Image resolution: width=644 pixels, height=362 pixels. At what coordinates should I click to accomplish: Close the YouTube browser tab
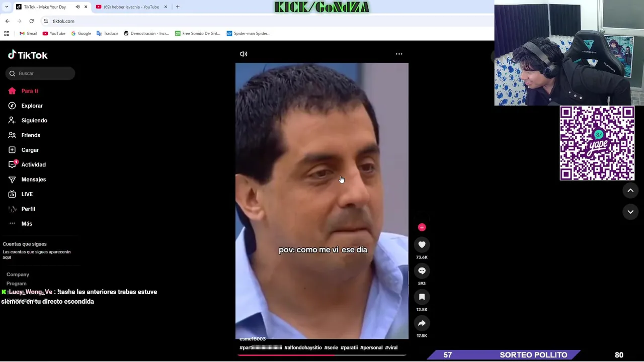pos(166,7)
